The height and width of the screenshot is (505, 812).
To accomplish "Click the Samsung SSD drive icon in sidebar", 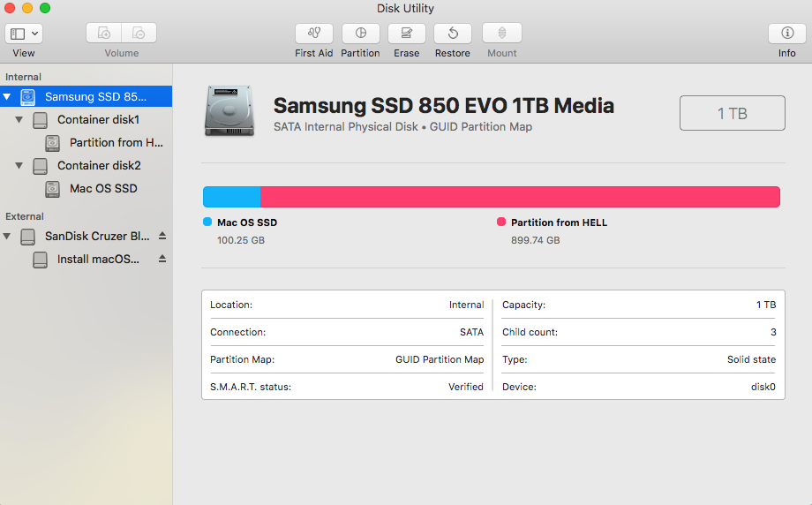I will [x=27, y=97].
